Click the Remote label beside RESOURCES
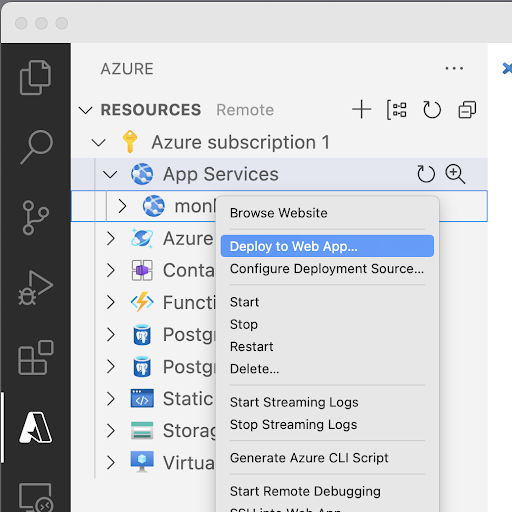The height and width of the screenshot is (512, 512). pyautogui.click(x=245, y=110)
